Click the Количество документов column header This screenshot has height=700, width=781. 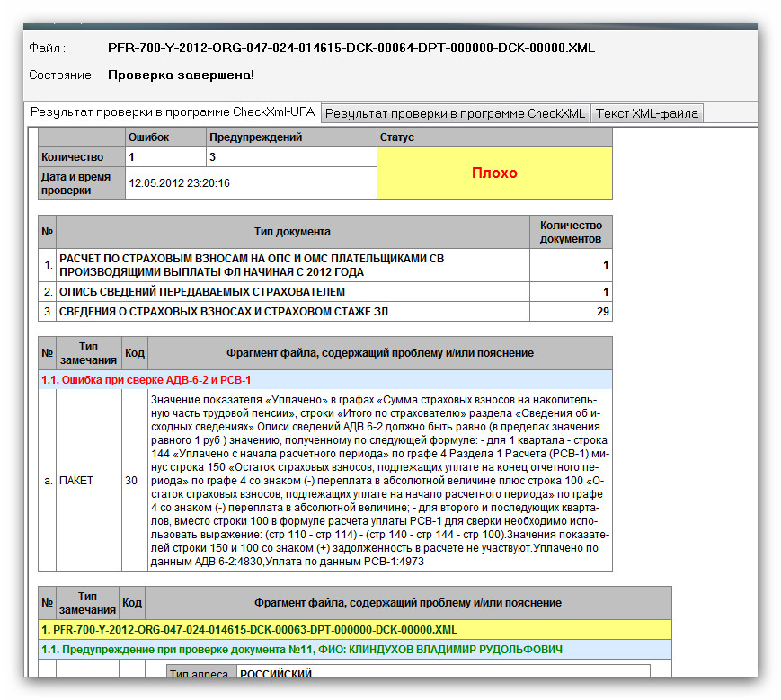coord(571,232)
